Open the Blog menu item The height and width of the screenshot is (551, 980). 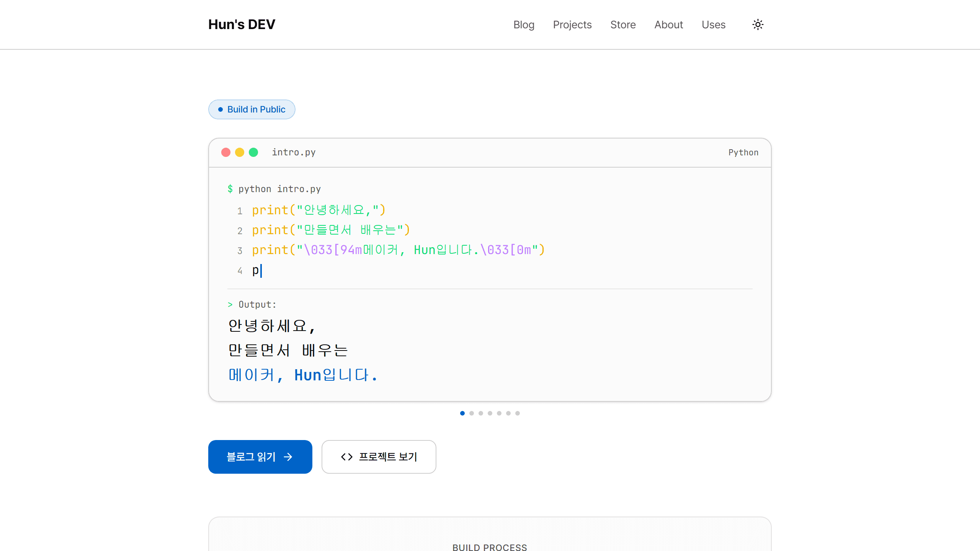coord(524,24)
